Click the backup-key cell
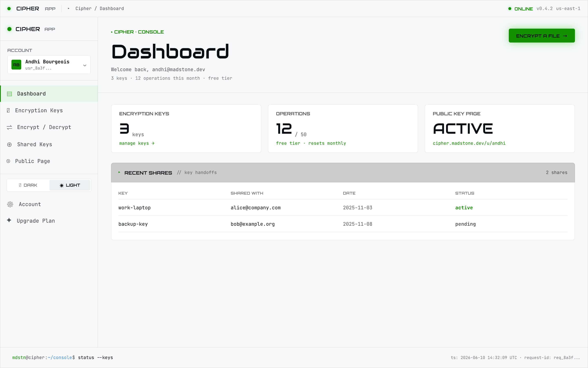588x368 pixels. pyautogui.click(x=133, y=224)
